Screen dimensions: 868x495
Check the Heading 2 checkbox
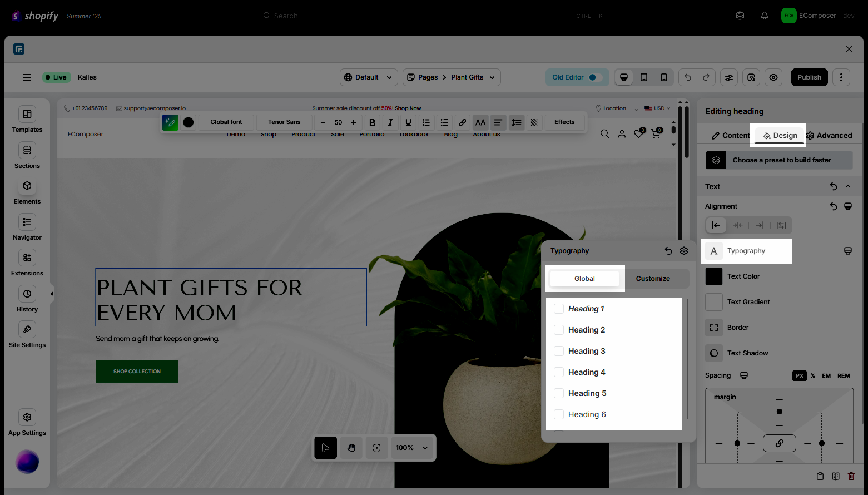click(559, 330)
